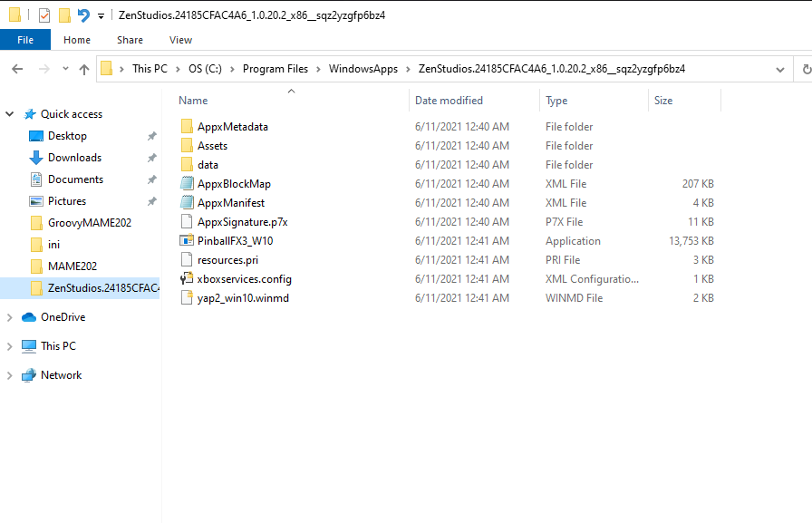The height and width of the screenshot is (523, 812).
Task: Click Program Files breadcrumb
Action: tap(275, 69)
